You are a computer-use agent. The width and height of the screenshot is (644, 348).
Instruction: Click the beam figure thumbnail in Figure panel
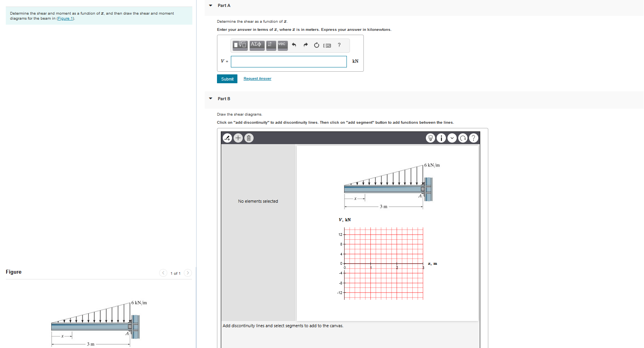pyautogui.click(x=99, y=324)
